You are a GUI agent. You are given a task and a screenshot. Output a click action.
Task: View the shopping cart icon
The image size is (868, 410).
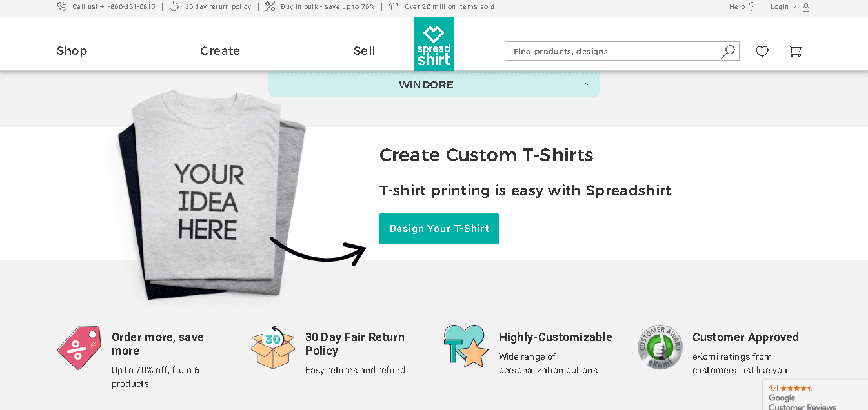(795, 51)
